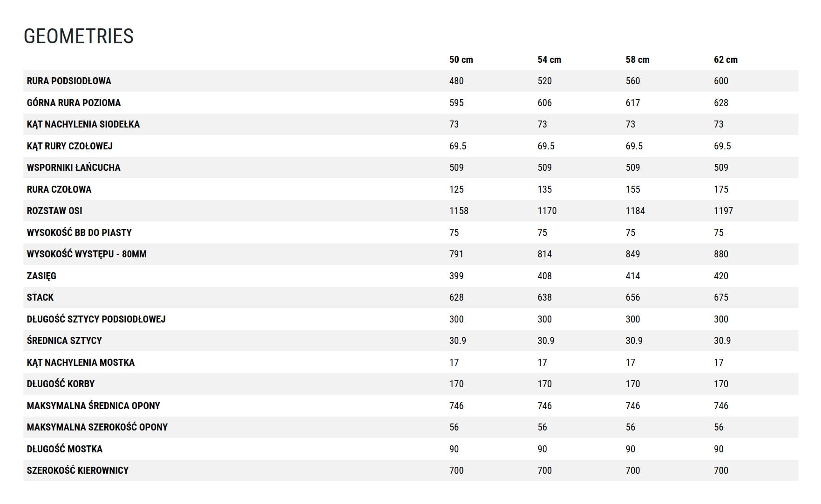Select the GÓRNA RURA POZIOMA row label
The image size is (821, 504).
74,103
